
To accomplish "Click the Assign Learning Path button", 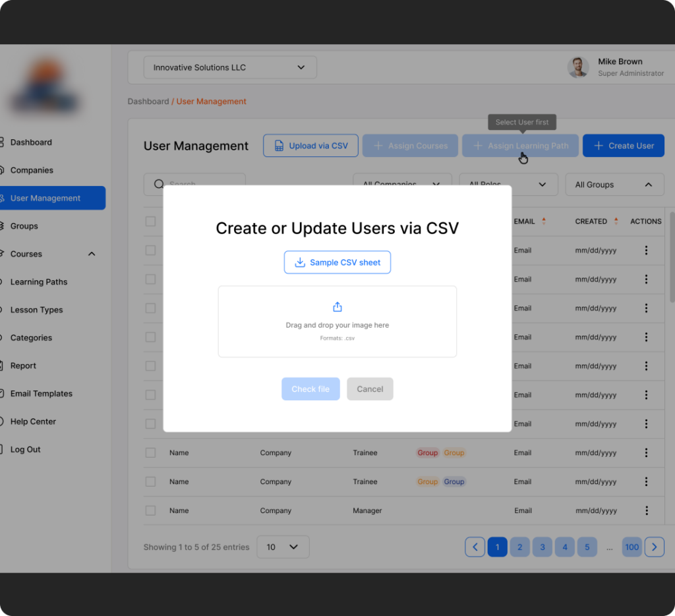I will point(520,146).
